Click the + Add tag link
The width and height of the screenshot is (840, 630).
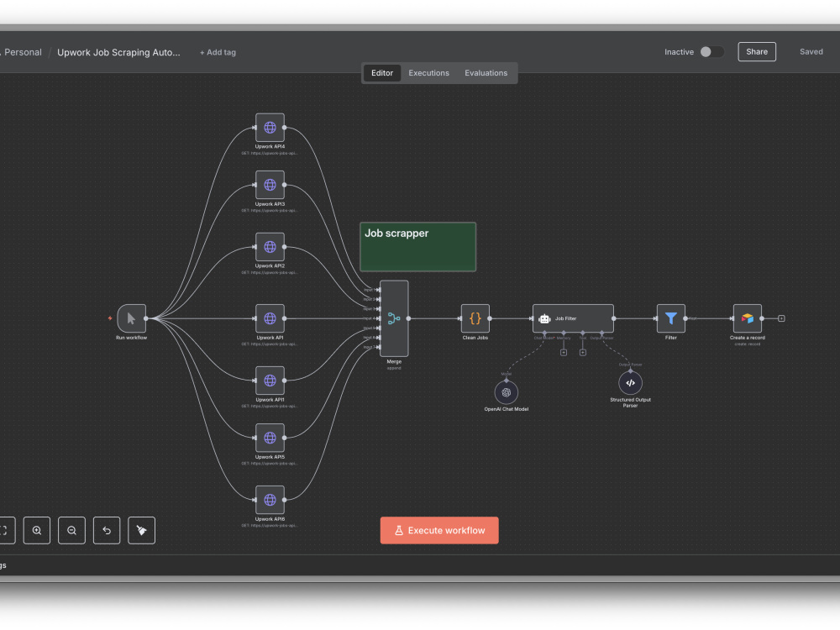218,52
